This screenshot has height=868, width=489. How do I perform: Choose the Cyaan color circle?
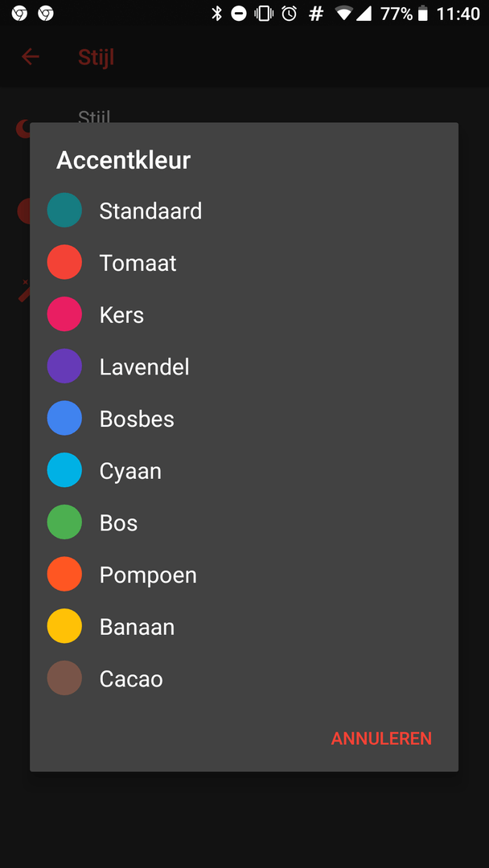coord(64,470)
